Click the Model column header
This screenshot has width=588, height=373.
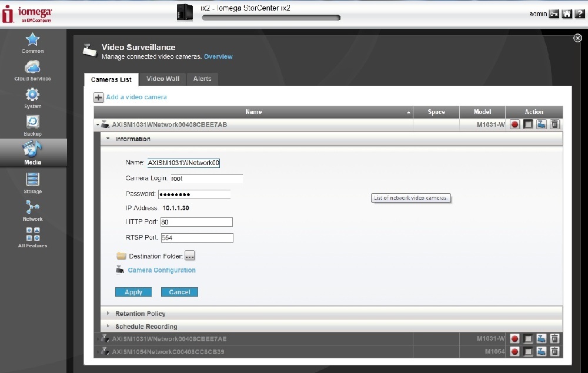tap(482, 112)
